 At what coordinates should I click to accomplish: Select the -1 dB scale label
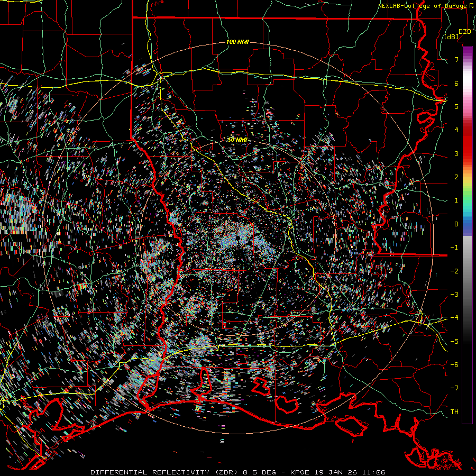tap(454, 248)
